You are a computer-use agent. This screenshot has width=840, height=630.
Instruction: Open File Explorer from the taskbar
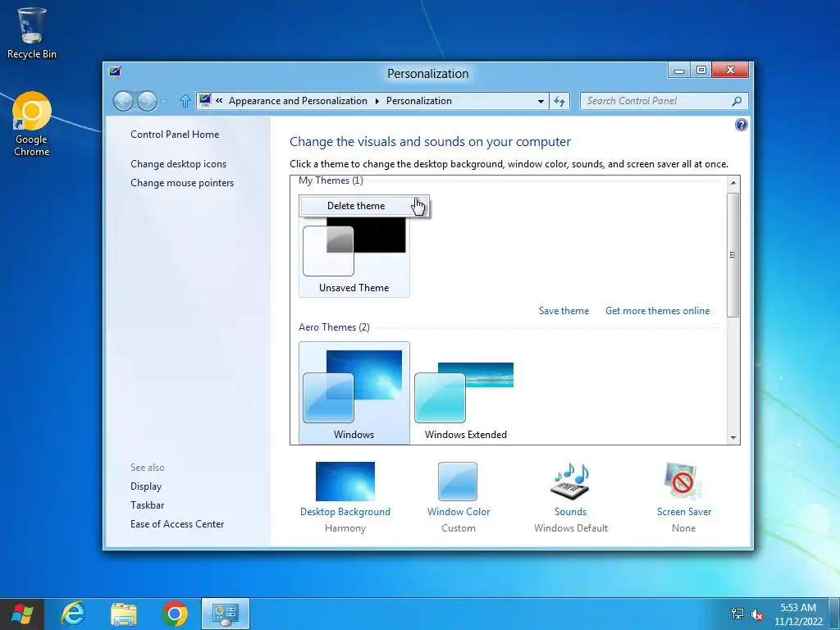(x=124, y=614)
